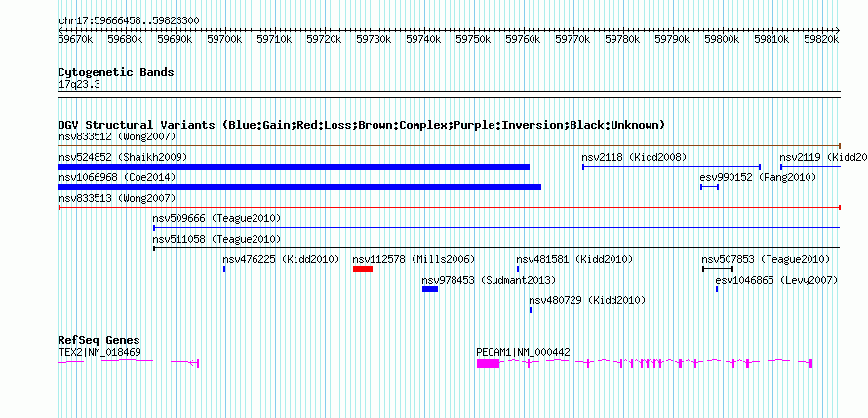Image resolution: width=868 pixels, height=418 pixels.
Task: Click the RefSeq Genes track heading
Action: coord(99,340)
